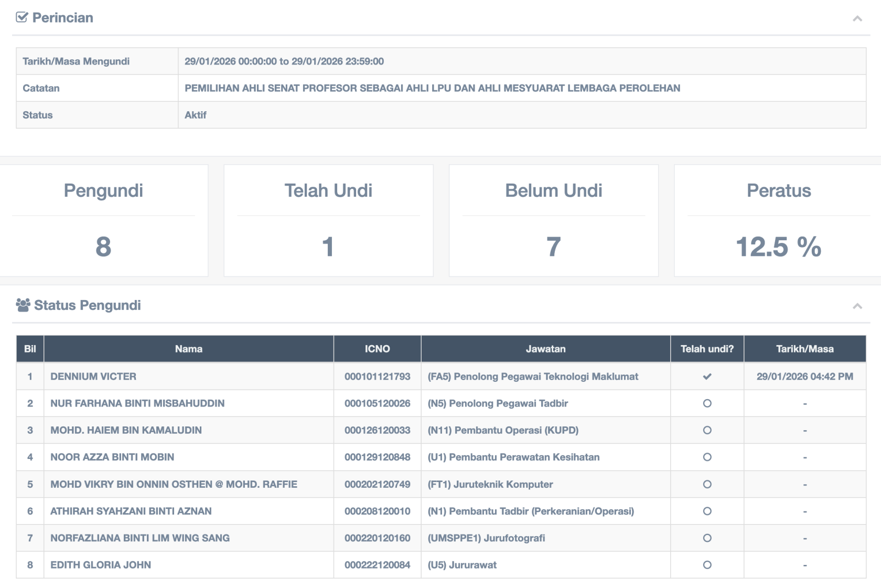Click the Pengundi total card

(103, 220)
